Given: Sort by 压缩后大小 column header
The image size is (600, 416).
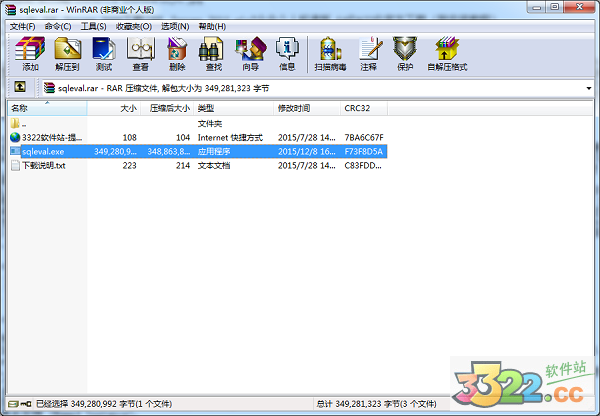Looking at the screenshot, I should pyautogui.click(x=168, y=108).
